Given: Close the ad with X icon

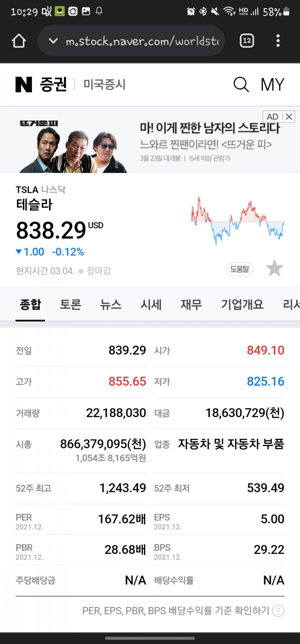Looking at the screenshot, I should coord(289,116).
